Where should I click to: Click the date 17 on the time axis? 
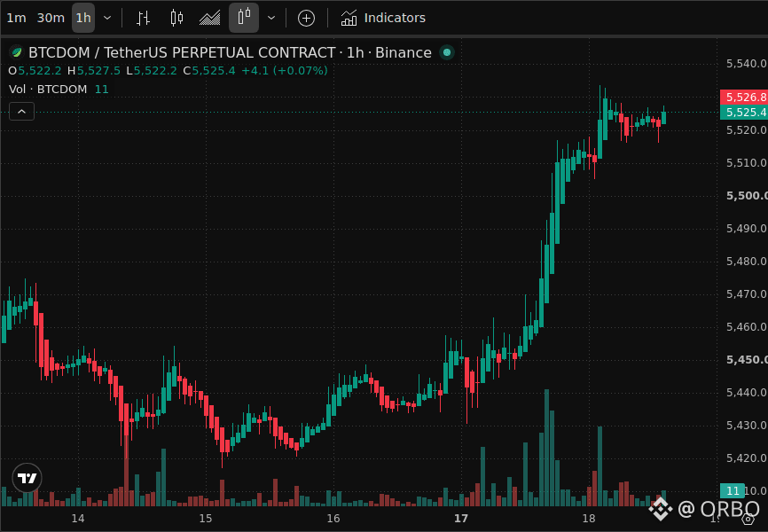pos(461,519)
